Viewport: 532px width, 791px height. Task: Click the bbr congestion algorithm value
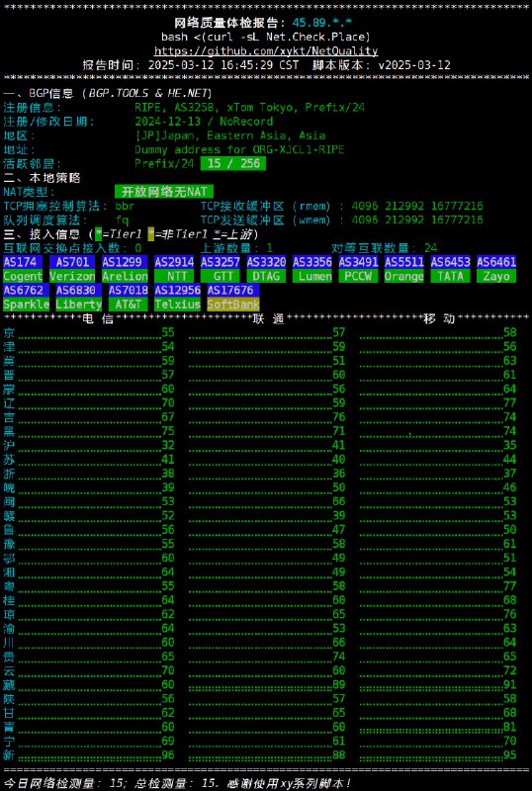[125, 206]
